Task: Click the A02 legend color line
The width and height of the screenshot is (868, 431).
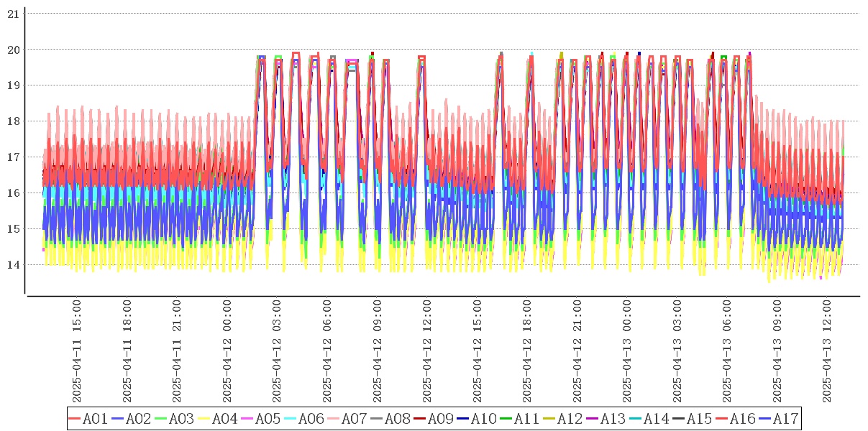Action: 118,419
